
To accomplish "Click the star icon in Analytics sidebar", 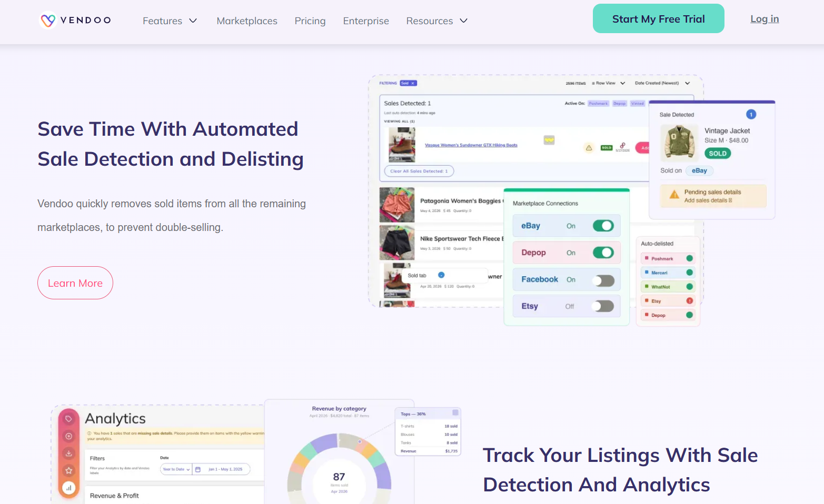I will click(x=68, y=470).
